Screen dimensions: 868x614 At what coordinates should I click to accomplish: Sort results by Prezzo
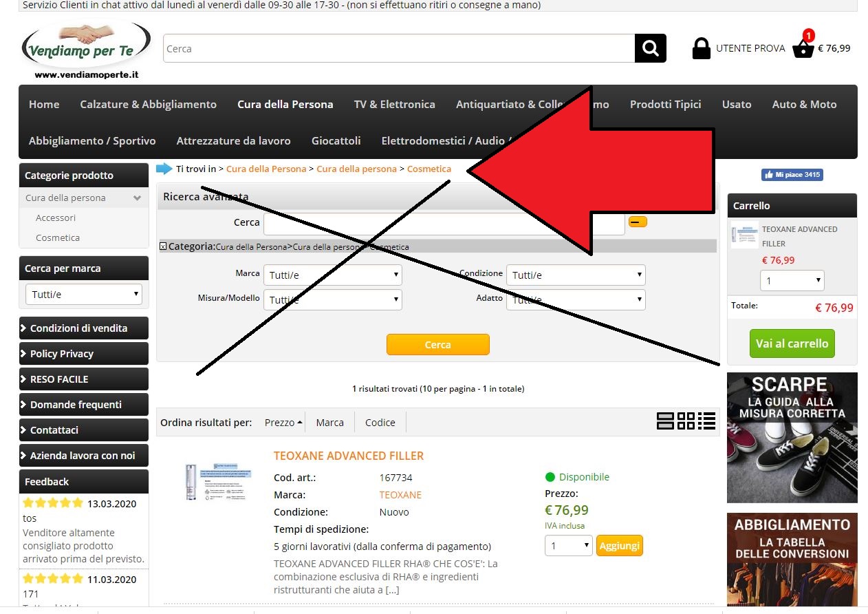283,422
